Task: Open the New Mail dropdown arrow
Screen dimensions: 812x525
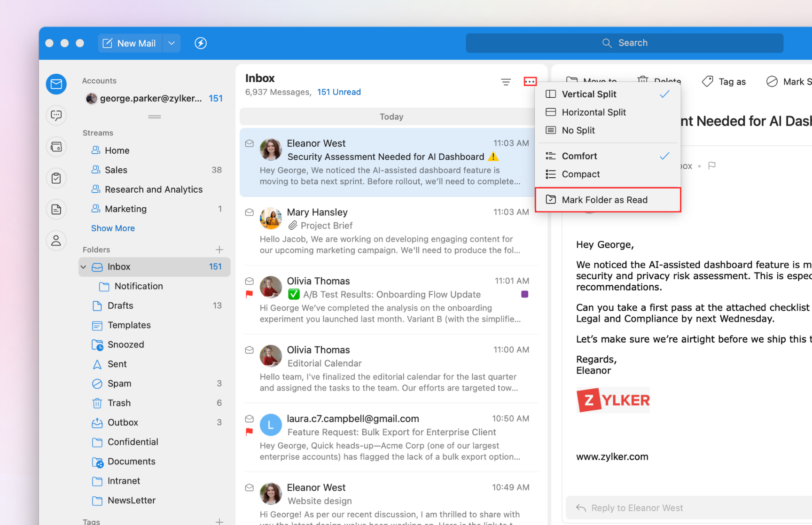Action: [x=172, y=43]
